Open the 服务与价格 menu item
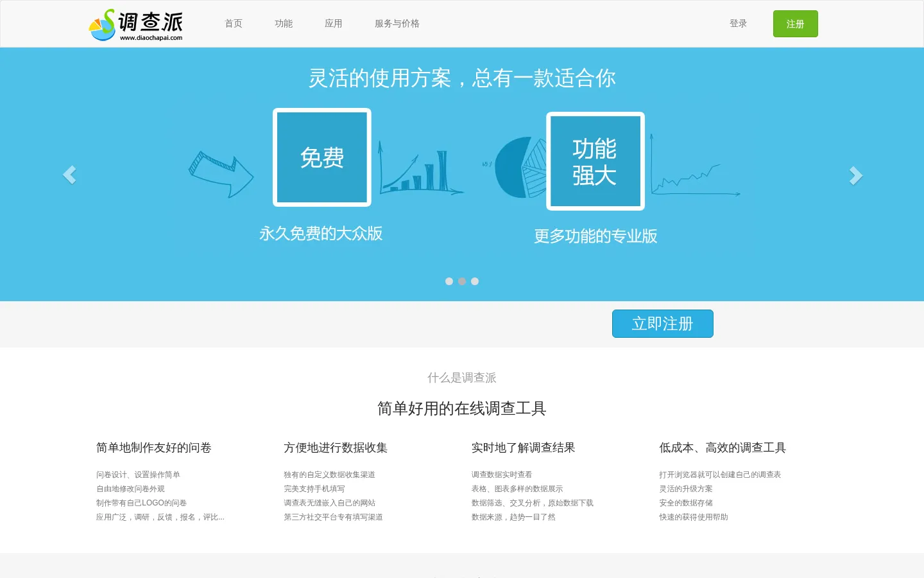The height and width of the screenshot is (578, 924). pyautogui.click(x=397, y=24)
